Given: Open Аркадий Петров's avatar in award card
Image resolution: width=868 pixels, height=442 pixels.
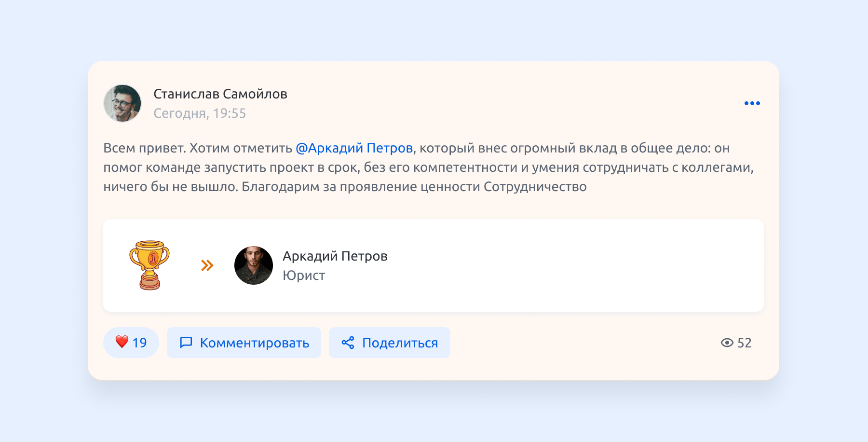Looking at the screenshot, I should (254, 265).
